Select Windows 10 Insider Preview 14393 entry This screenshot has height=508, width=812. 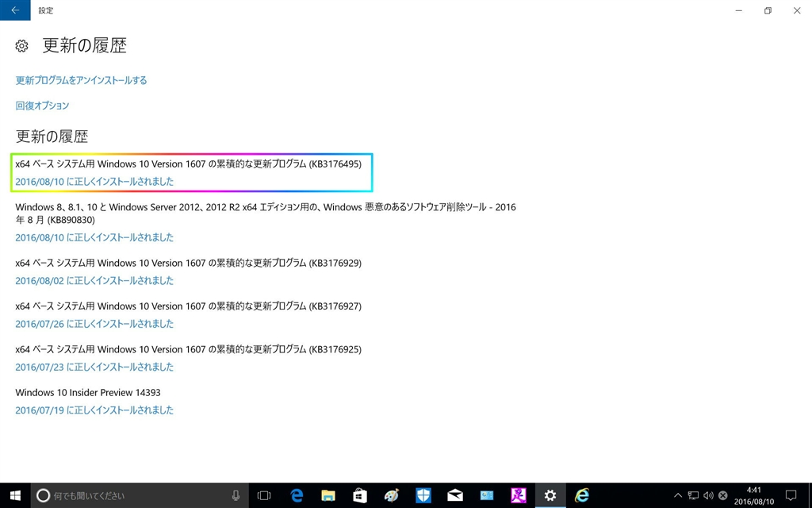[x=88, y=392]
